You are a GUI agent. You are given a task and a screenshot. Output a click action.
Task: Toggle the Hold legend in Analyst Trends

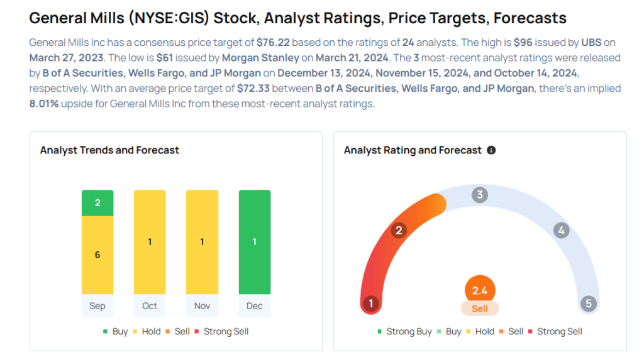[x=147, y=331]
